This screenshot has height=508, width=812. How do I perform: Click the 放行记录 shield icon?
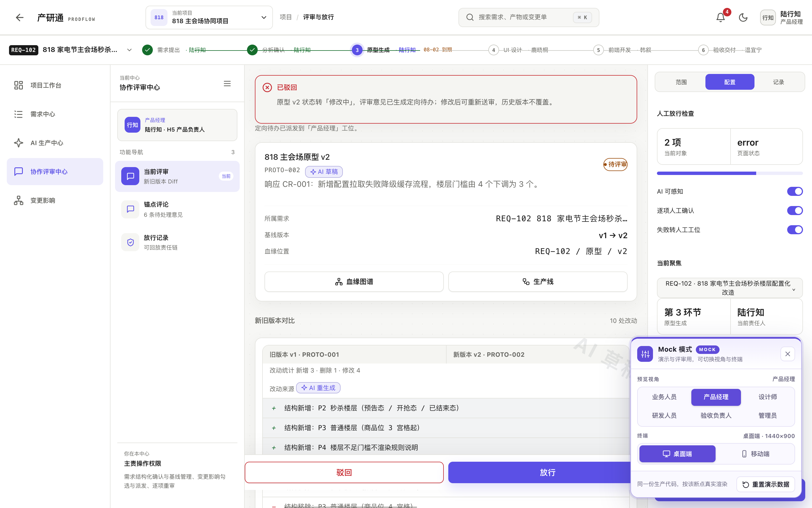click(x=130, y=242)
